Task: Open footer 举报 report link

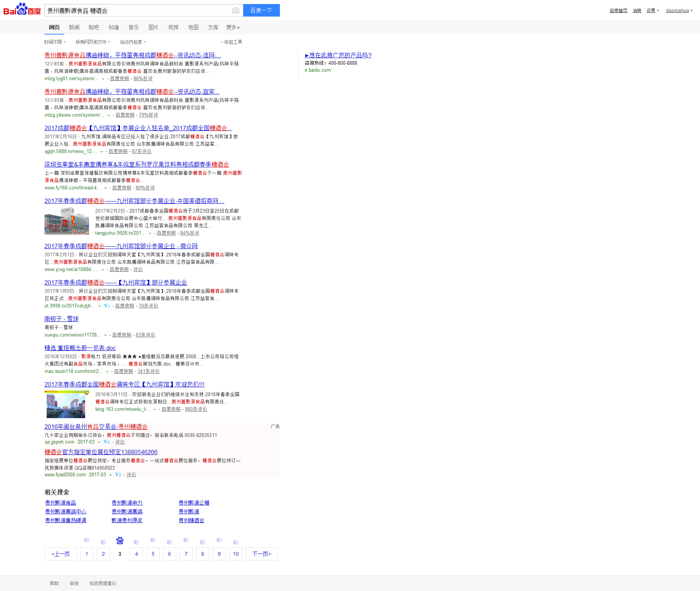Action: [x=74, y=583]
